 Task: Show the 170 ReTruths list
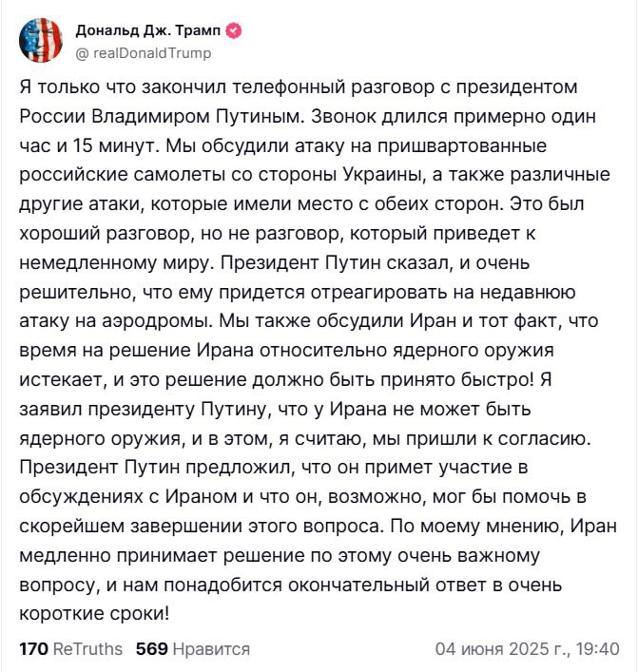click(70, 649)
